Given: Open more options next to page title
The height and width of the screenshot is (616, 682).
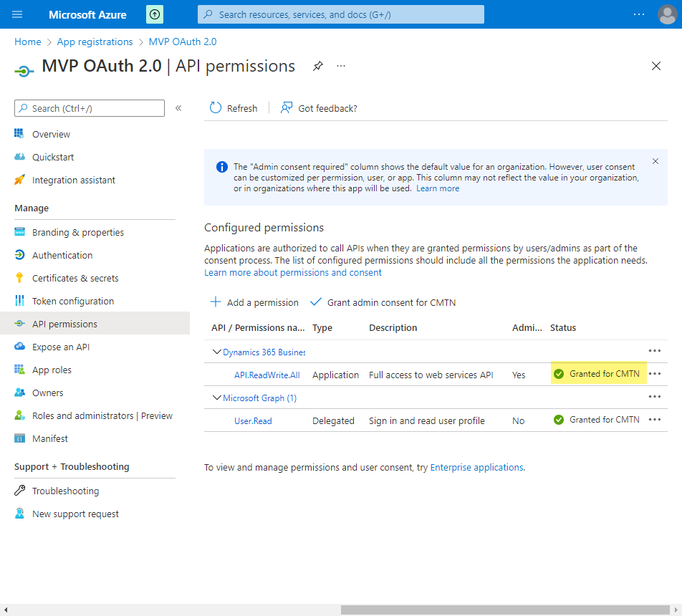Looking at the screenshot, I should 341,66.
